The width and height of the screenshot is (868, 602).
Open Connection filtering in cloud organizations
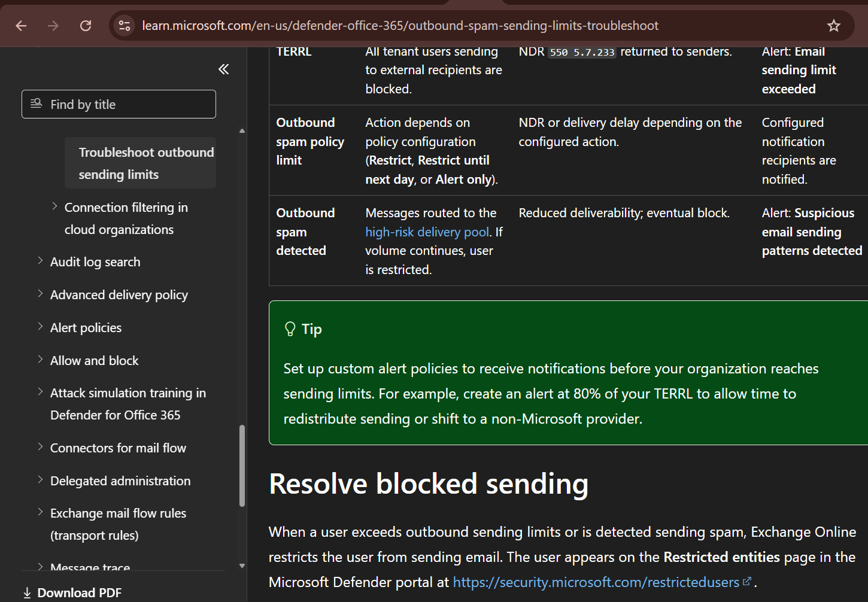[x=126, y=218]
